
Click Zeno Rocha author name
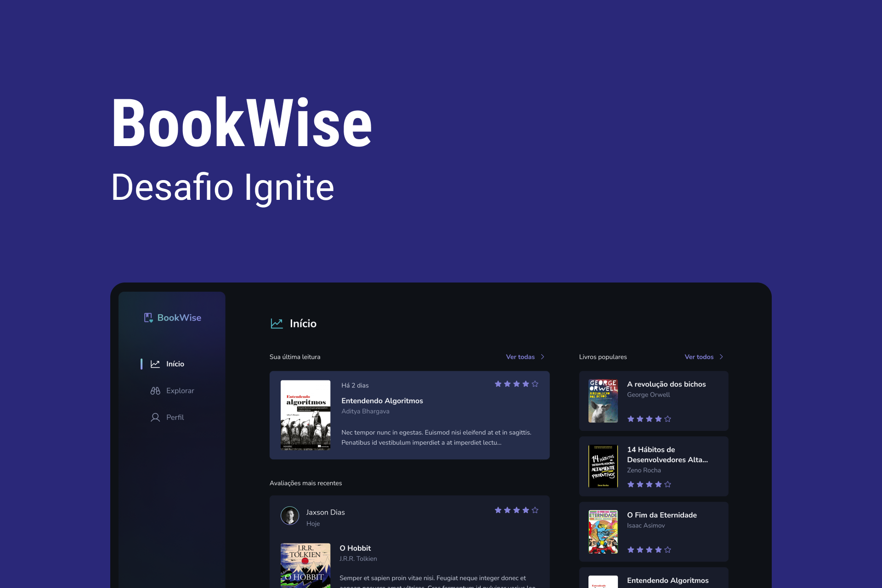644,470
